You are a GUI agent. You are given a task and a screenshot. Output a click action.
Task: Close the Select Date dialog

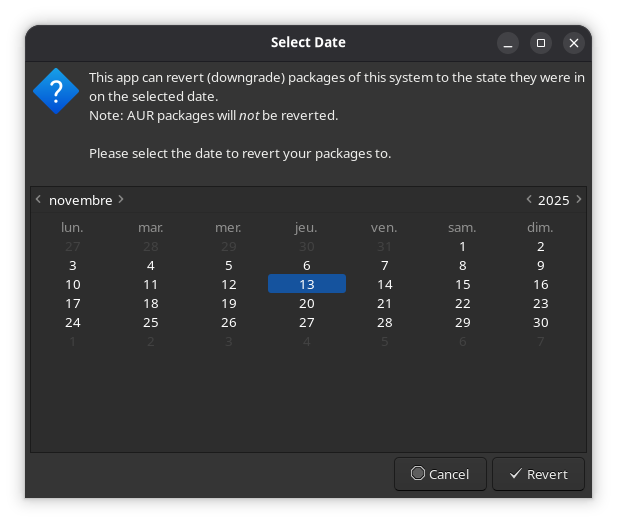point(573,43)
